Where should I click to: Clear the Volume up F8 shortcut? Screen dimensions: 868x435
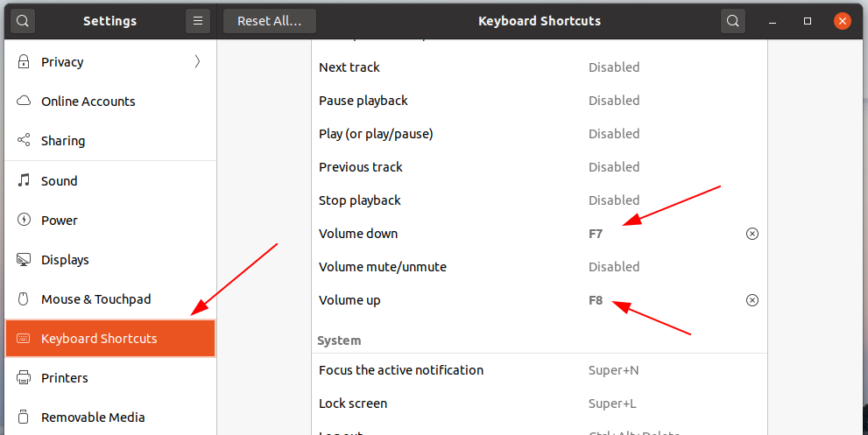click(752, 300)
